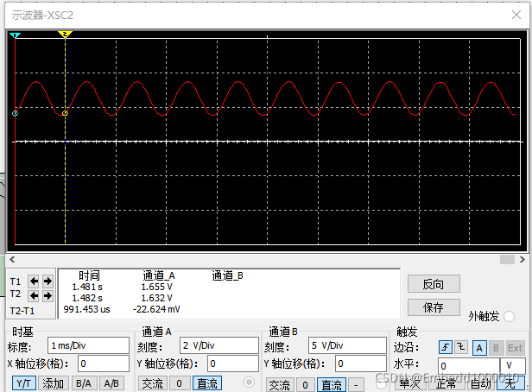Select 无 (none) trigger mode
The width and height of the screenshot is (532, 392).
click(x=510, y=383)
